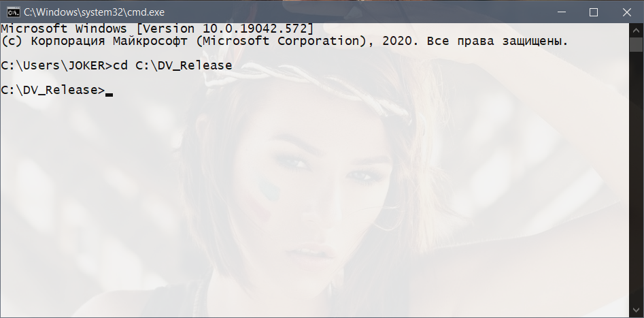Screen dimensions: 644x318
Task: Click the scrollbar up arrow
Action: pos(637,29)
